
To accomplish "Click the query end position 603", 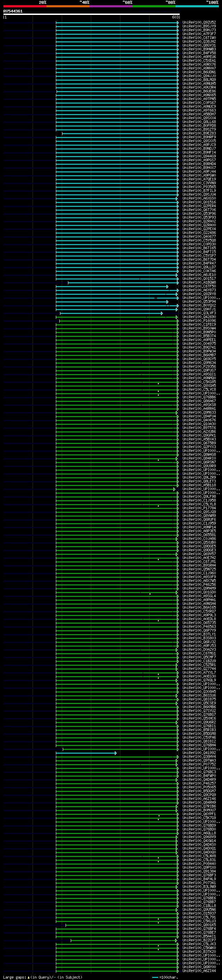I will tap(175, 17).
